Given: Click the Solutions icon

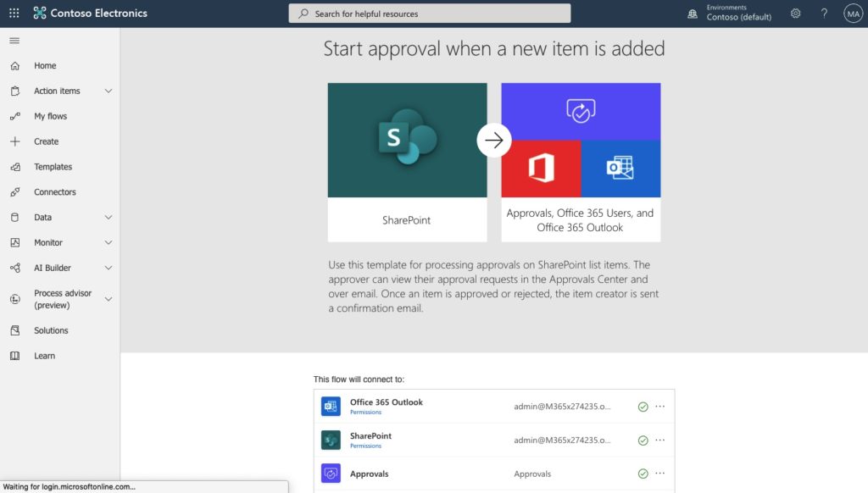Looking at the screenshot, I should (x=15, y=330).
